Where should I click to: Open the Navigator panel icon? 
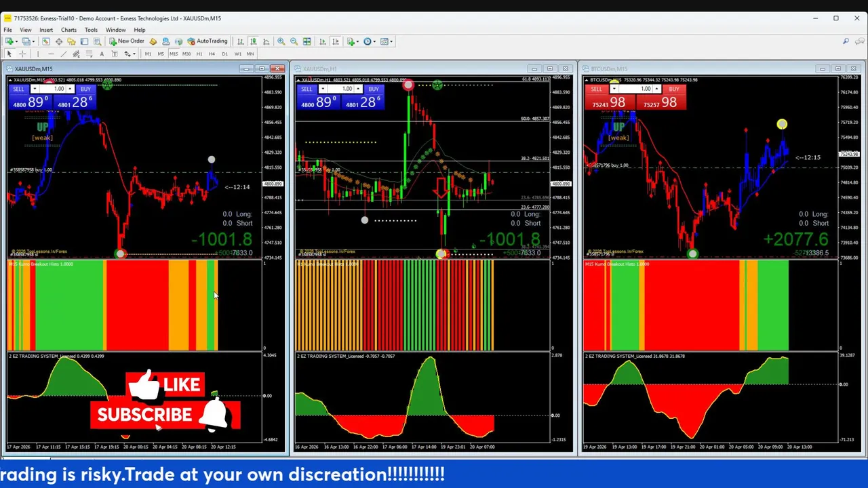[x=71, y=41]
